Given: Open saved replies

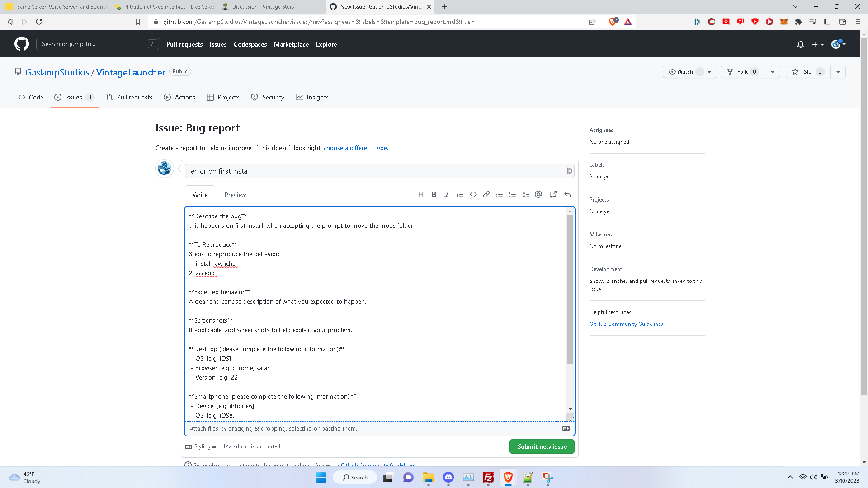Looking at the screenshot, I should click(567, 194).
